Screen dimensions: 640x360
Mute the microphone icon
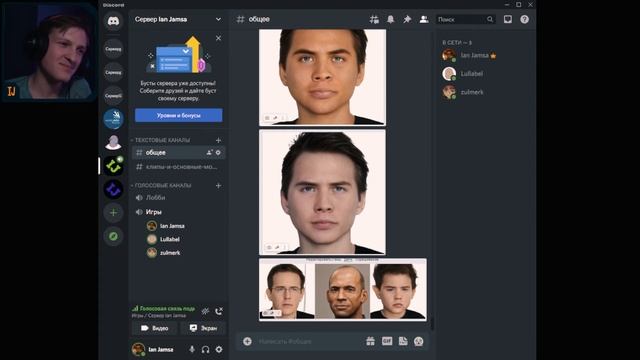[x=192, y=349]
